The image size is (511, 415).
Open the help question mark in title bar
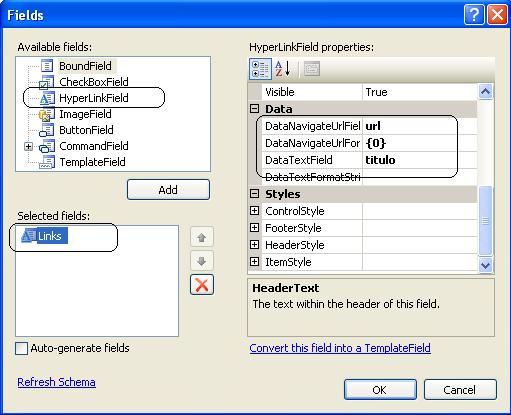474,15
